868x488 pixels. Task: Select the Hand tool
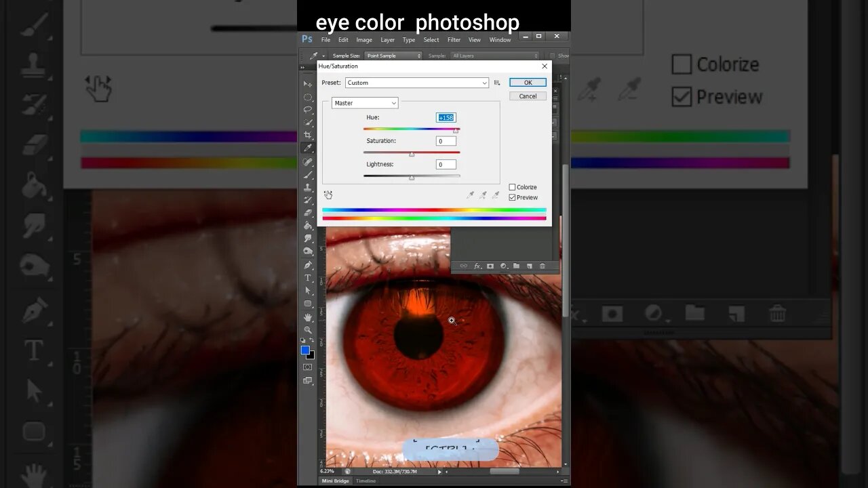point(308,317)
